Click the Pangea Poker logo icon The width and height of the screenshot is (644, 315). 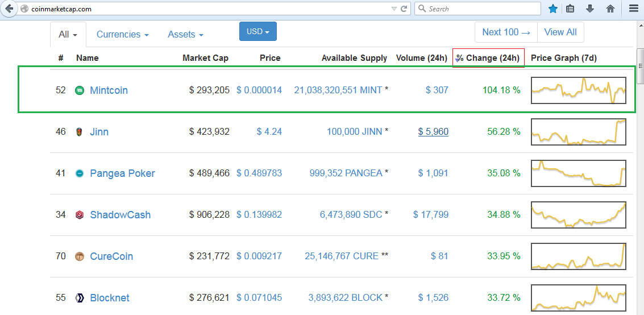(80, 173)
